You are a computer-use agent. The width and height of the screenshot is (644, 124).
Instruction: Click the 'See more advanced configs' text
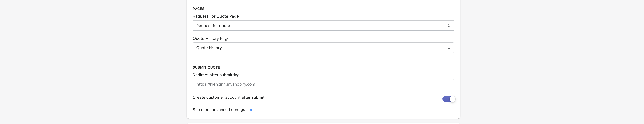219,110
